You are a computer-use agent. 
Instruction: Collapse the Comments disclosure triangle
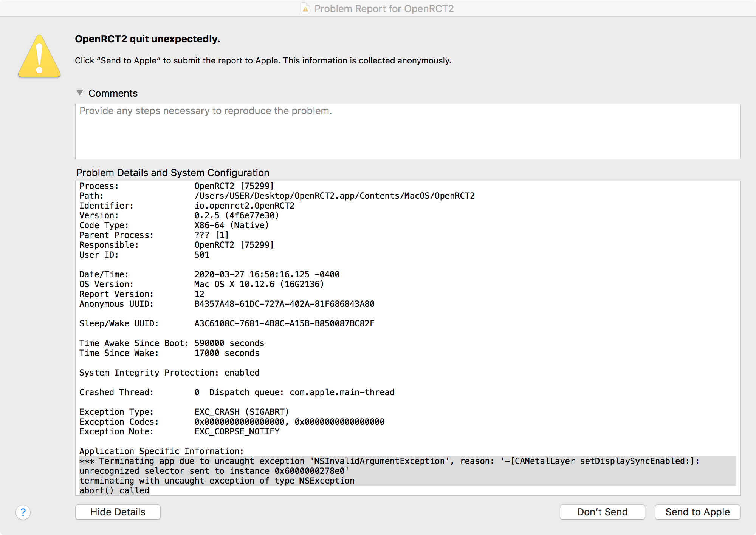pyautogui.click(x=80, y=93)
